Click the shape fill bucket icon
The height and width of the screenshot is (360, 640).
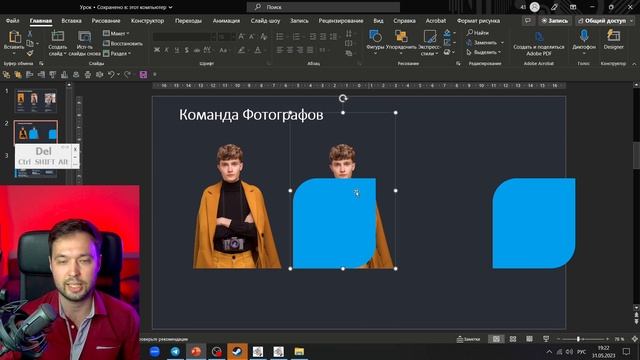[447, 33]
